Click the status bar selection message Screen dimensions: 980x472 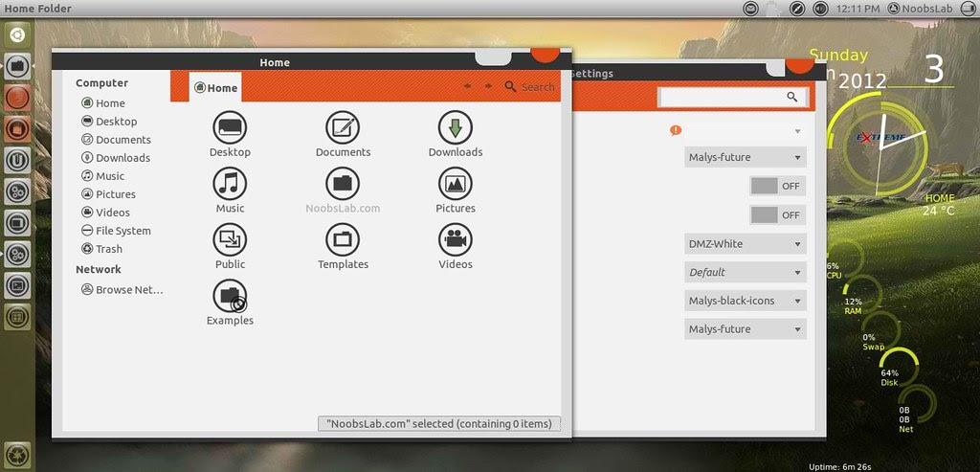[438, 423]
